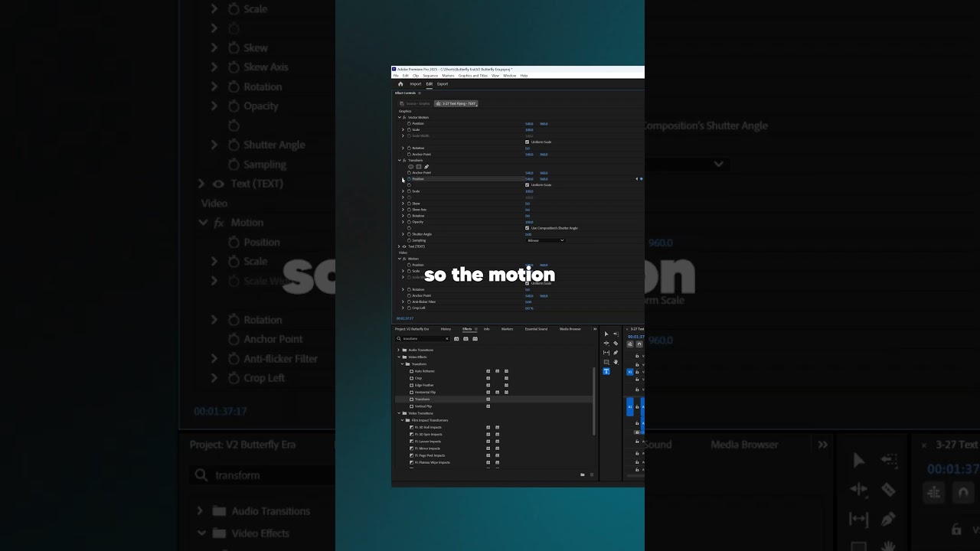Toggle Motion fx effect switch
Screen dimensions: 980x551
point(404,259)
